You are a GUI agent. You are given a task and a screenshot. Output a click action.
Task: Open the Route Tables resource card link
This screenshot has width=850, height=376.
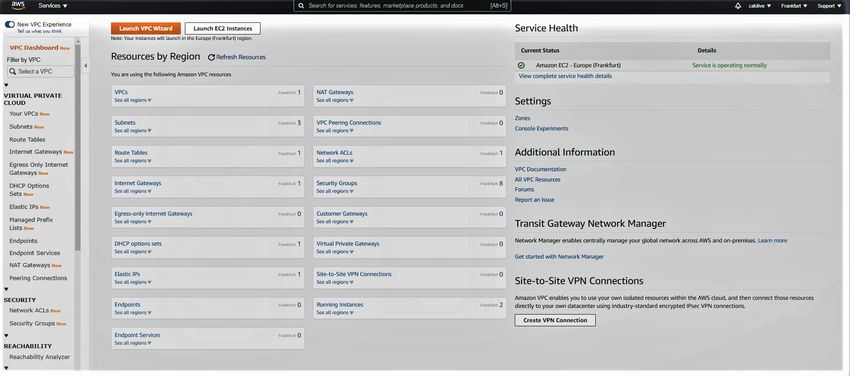(131, 153)
